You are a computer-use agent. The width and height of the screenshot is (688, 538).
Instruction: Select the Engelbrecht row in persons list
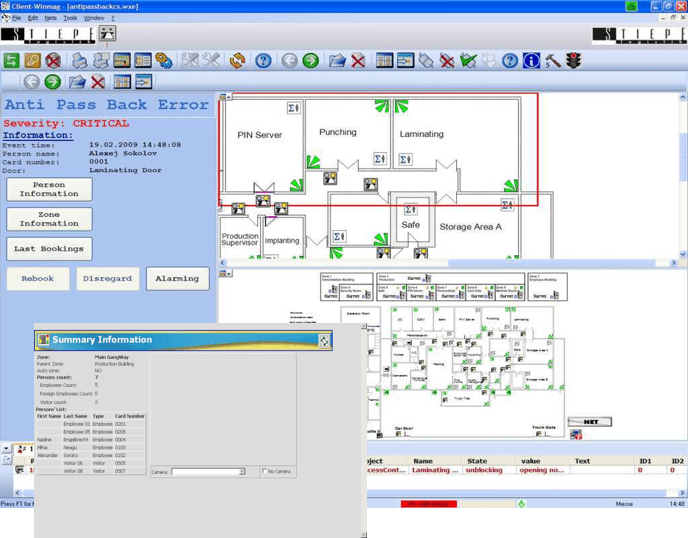(91, 440)
